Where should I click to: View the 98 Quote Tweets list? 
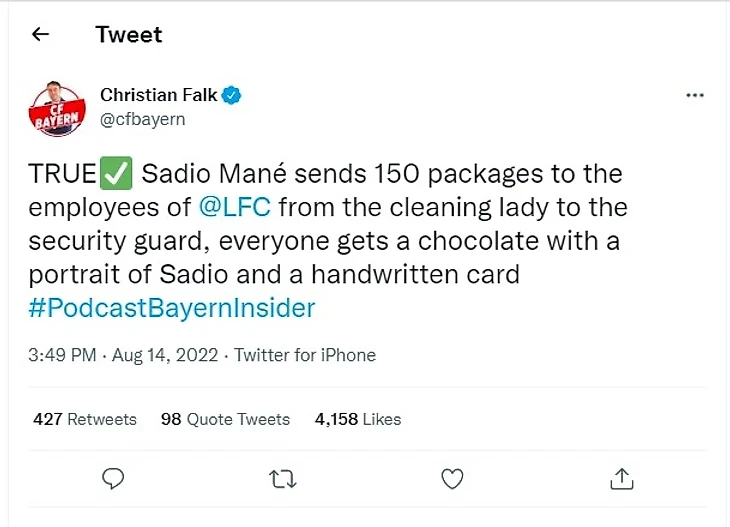(225, 419)
